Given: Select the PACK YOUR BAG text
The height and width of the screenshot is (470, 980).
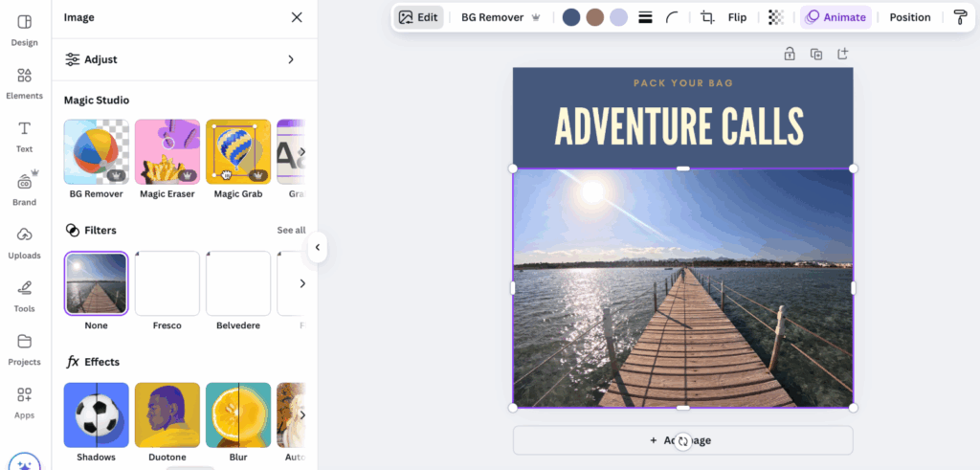Looking at the screenshot, I should pyautogui.click(x=683, y=83).
